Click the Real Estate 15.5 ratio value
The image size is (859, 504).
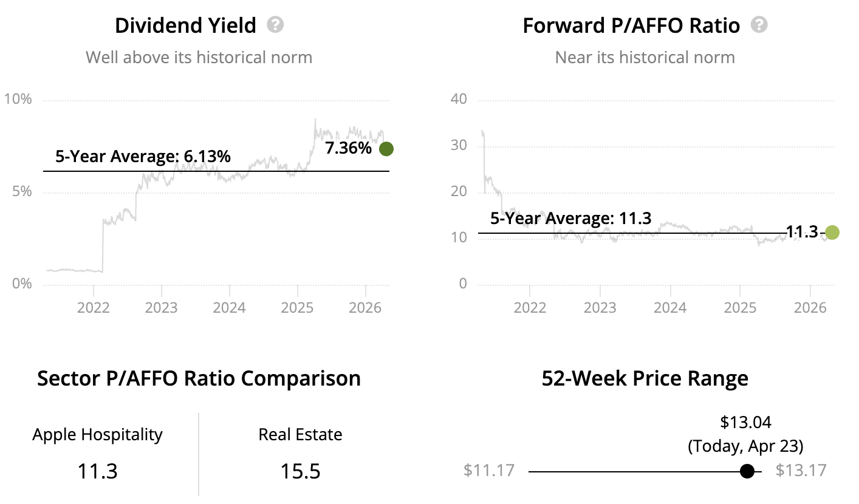click(x=300, y=471)
